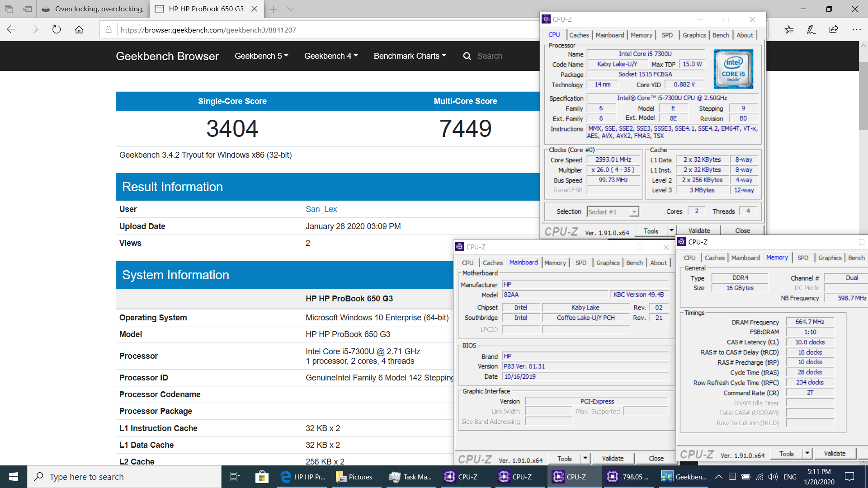Screen dimensions: 868x488
Task: Open the tabs you've set aside icon
Action: 9,9
